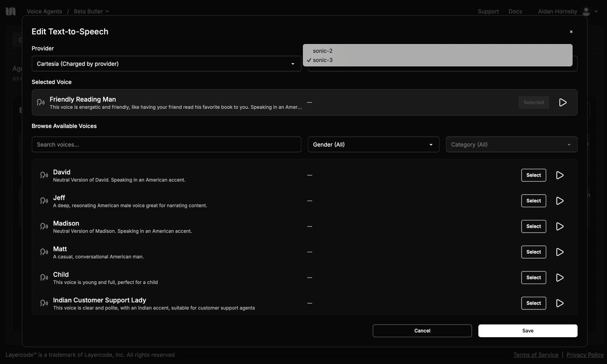The image size is (607, 364).
Task: Click the Matt voice description text
Action: [98, 257]
